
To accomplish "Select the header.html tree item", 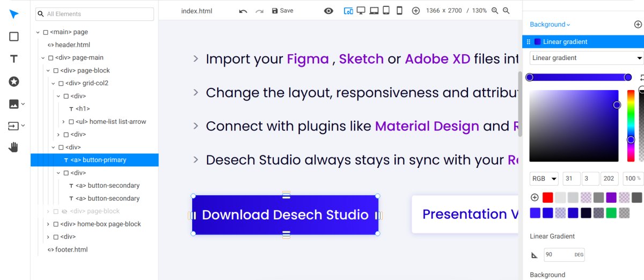I will tap(72, 45).
